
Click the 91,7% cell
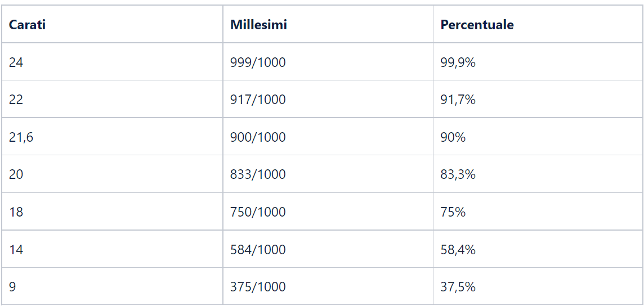pyautogui.click(x=458, y=100)
